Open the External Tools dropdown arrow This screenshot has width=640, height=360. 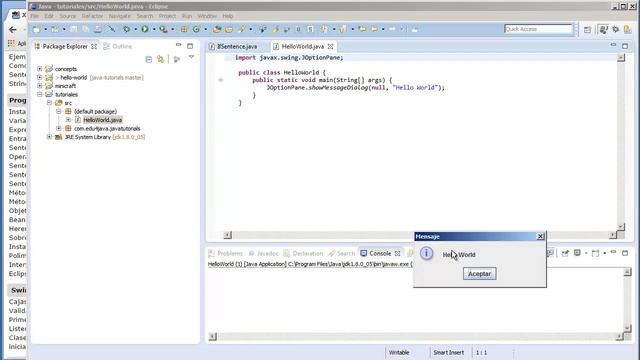(x=173, y=29)
